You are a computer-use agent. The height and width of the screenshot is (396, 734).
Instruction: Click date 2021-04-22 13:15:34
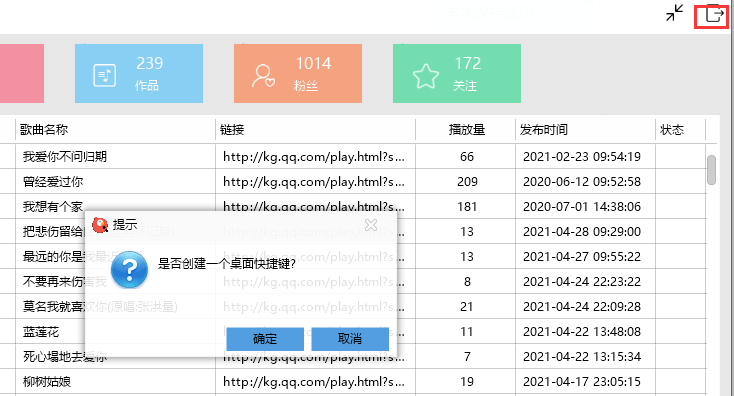(x=582, y=357)
